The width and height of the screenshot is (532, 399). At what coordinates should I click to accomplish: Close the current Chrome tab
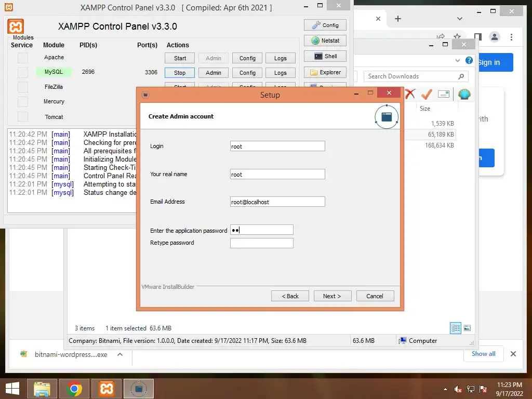(x=378, y=19)
